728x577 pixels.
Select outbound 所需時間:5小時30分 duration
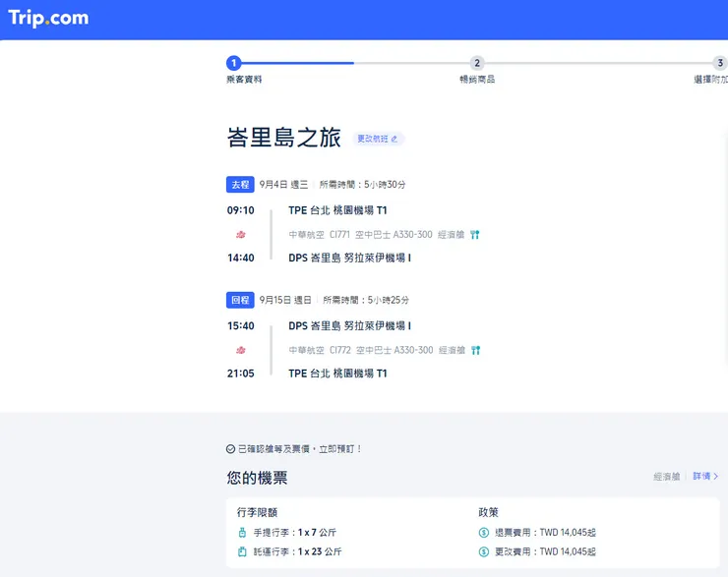(362, 185)
